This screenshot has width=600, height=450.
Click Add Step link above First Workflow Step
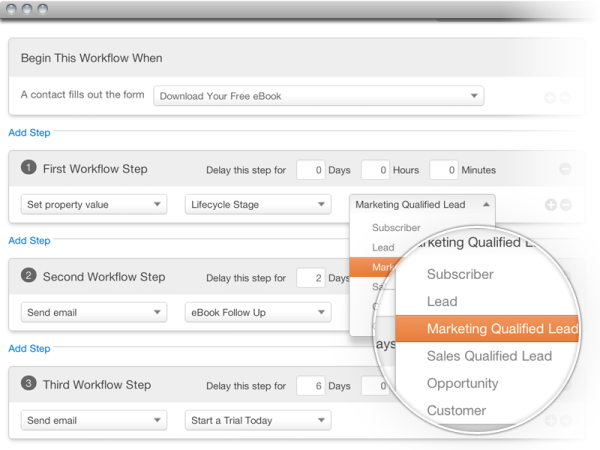click(29, 132)
